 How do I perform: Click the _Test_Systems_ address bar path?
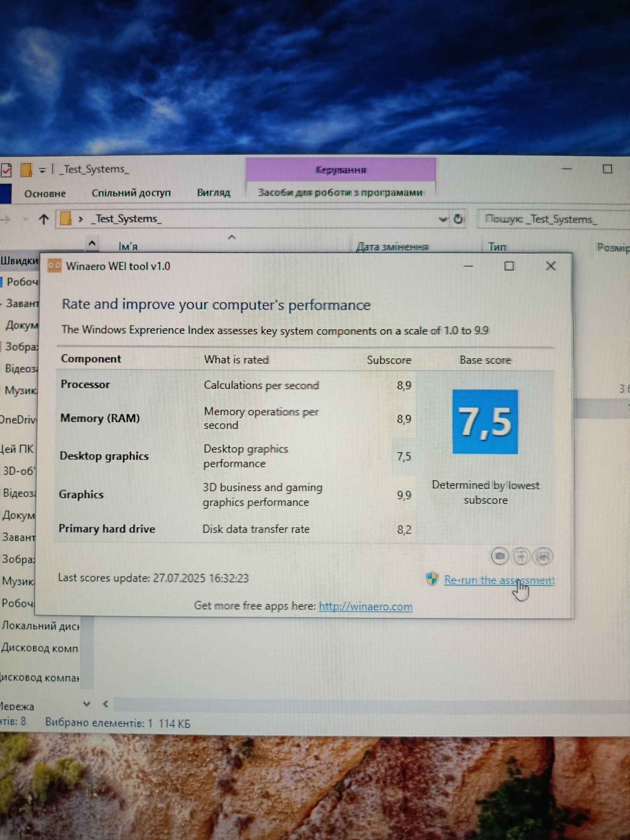(126, 219)
